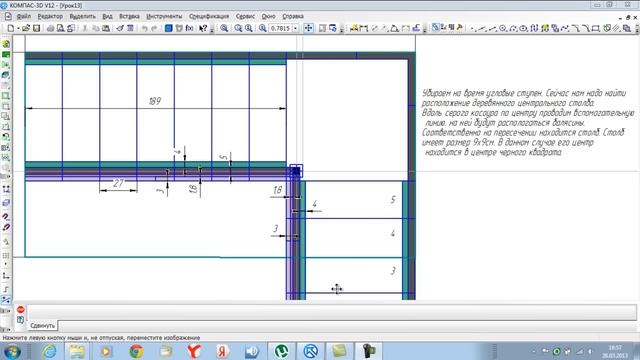The height and width of the screenshot is (360, 640).
Task: Select the hatch fill tool
Action: (x=616, y=28)
